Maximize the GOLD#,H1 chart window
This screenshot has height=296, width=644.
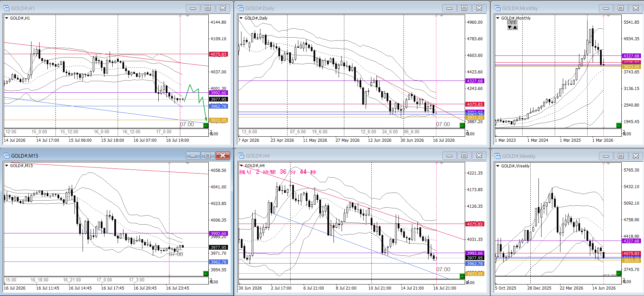tap(208, 8)
